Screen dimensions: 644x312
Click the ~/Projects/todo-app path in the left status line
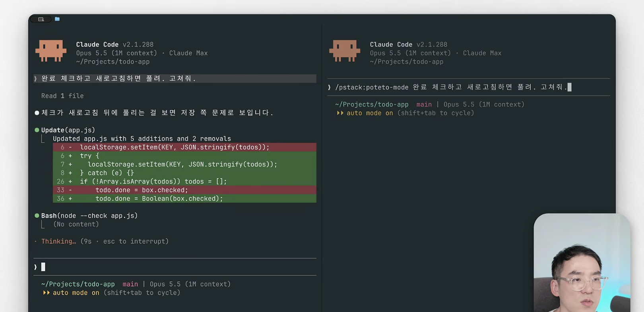click(78, 284)
